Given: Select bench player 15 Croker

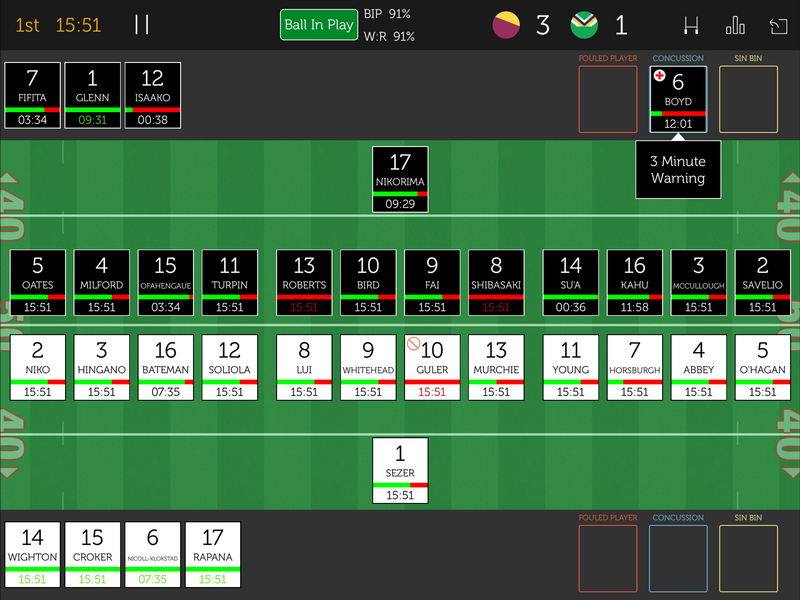Looking at the screenshot, I should coord(92,555).
